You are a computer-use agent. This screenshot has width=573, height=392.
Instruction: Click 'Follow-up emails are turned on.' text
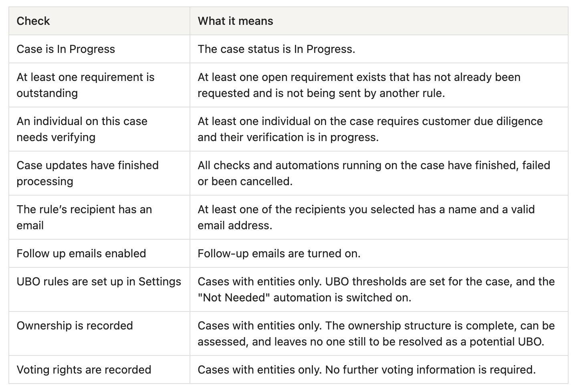coord(279,253)
